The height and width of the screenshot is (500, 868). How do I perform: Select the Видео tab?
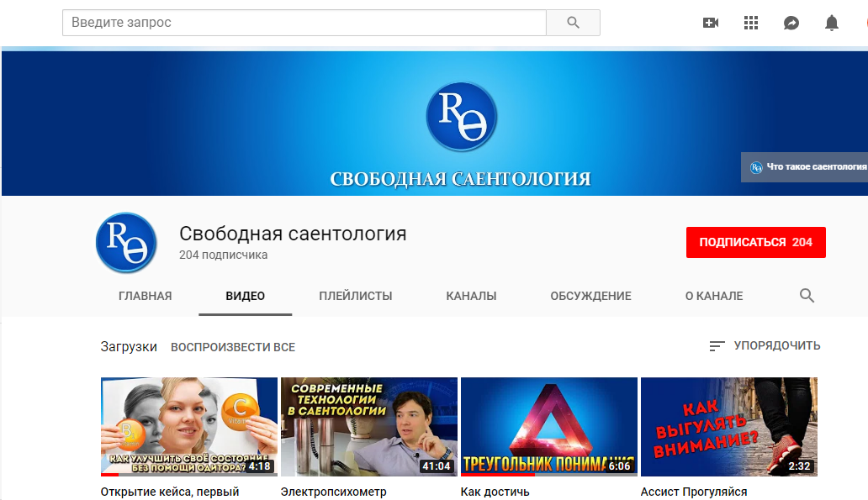pos(246,296)
